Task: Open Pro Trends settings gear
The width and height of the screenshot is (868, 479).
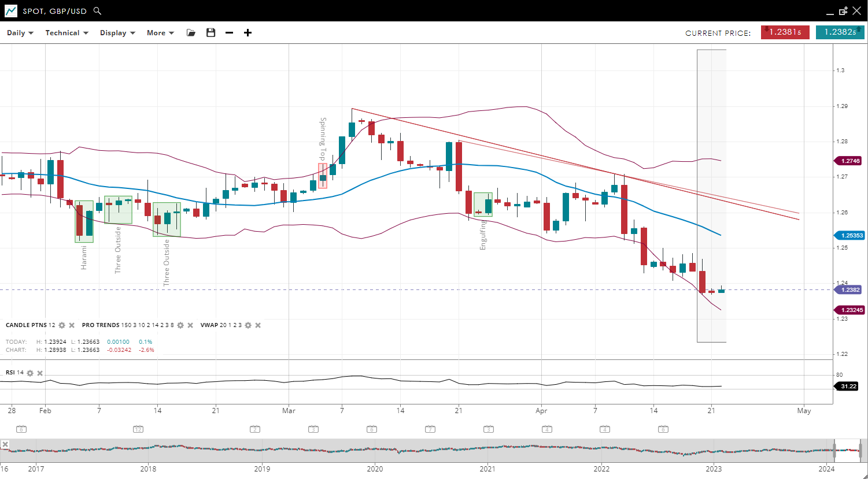Action: point(180,325)
